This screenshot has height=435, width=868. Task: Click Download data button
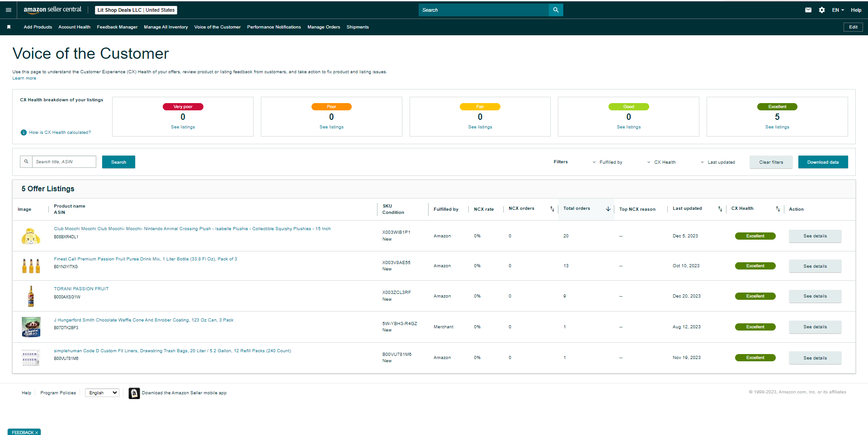click(823, 162)
